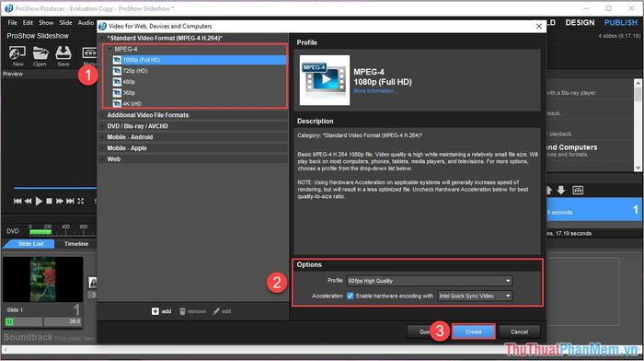Open the Slide menu
The height and width of the screenshot is (361, 644).
(65, 23)
